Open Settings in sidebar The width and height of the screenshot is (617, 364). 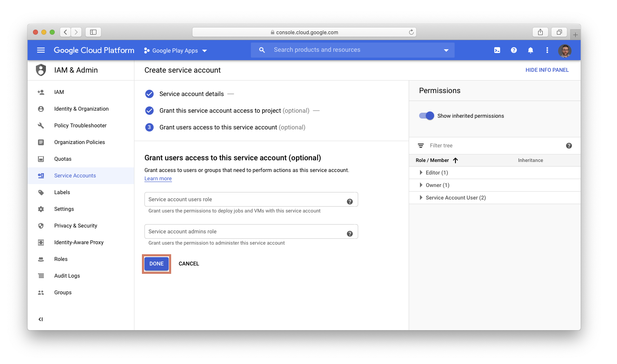tap(64, 209)
